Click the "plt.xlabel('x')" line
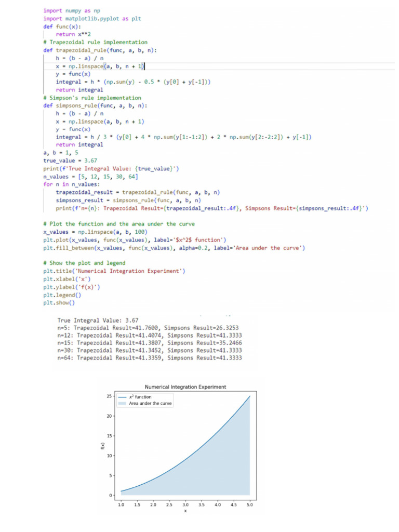The height and width of the screenshot is (532, 399). coord(67,279)
